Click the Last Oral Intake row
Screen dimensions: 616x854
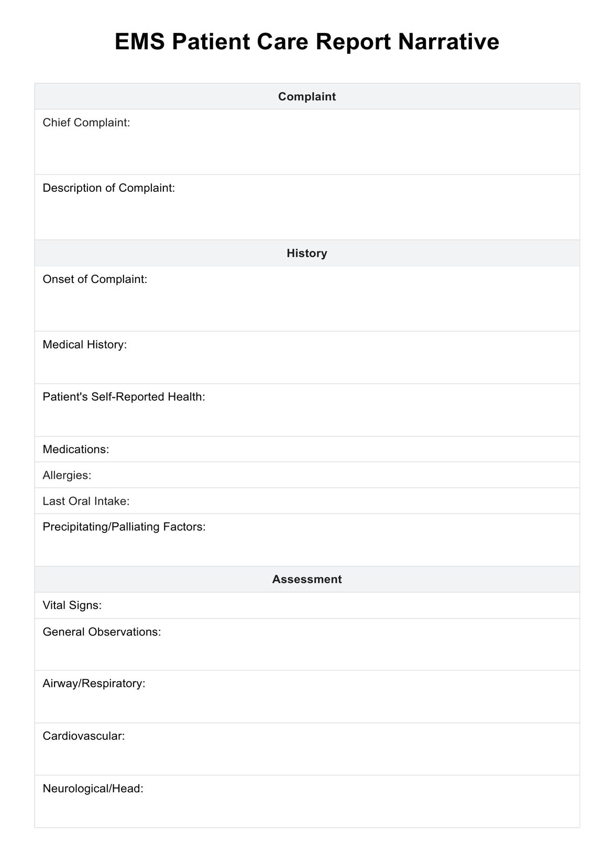tap(307, 501)
